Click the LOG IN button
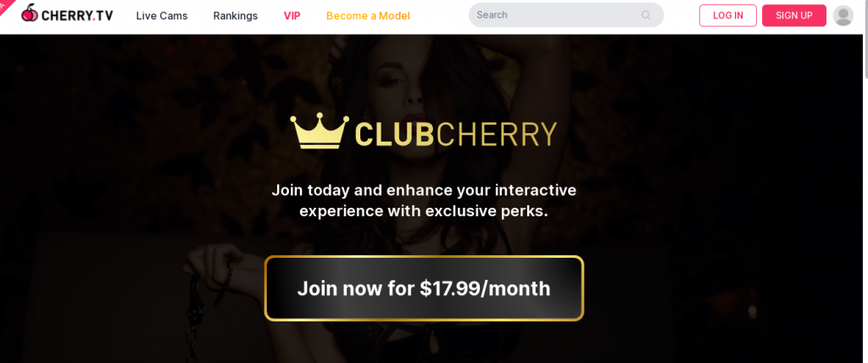Screen dimensions: 868x363 [728, 15]
